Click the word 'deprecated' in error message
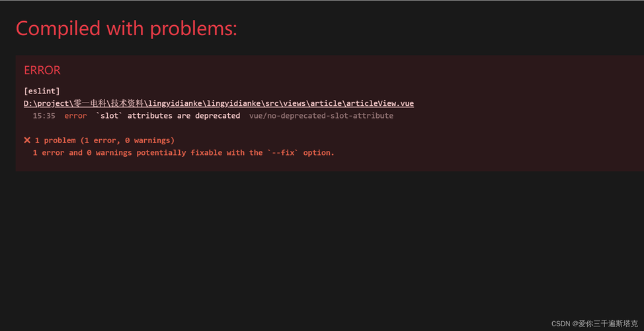 pyautogui.click(x=218, y=116)
